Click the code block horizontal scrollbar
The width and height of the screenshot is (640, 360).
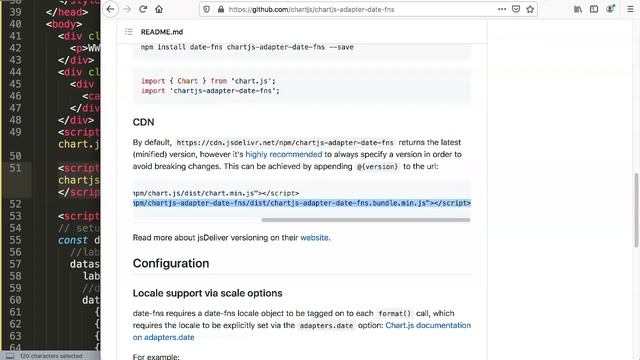tap(366, 220)
